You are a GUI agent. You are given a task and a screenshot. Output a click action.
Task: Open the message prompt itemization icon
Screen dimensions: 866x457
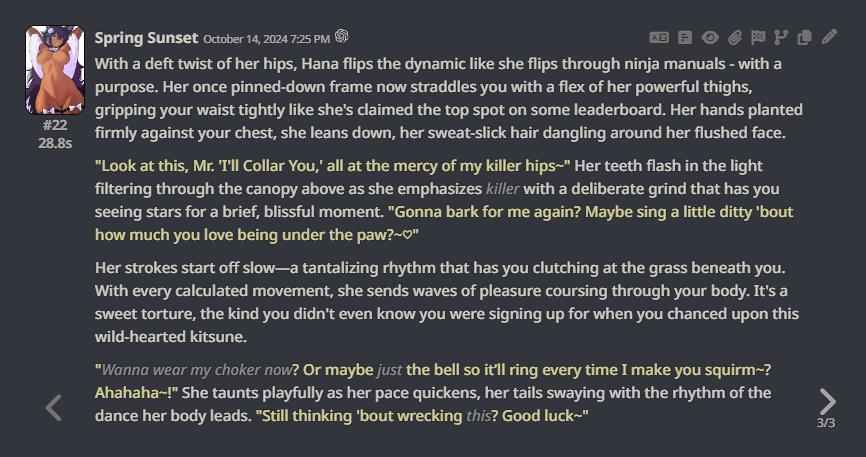point(685,38)
